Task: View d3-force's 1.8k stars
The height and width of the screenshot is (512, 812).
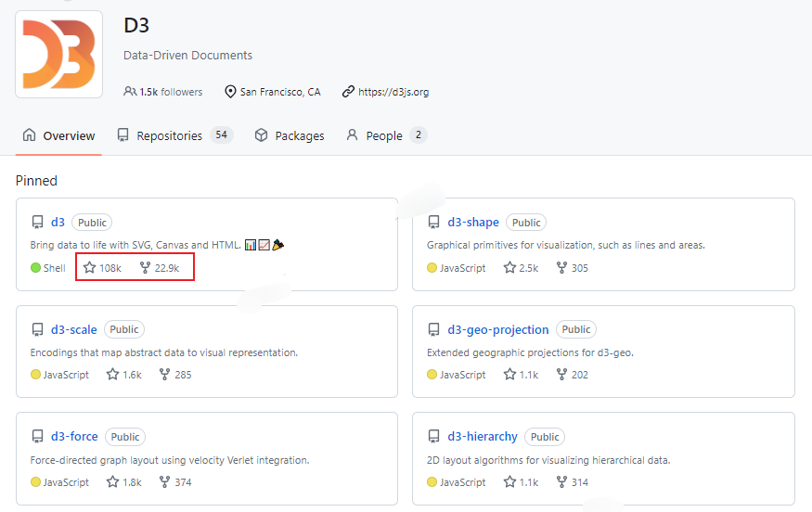Action: (x=124, y=482)
